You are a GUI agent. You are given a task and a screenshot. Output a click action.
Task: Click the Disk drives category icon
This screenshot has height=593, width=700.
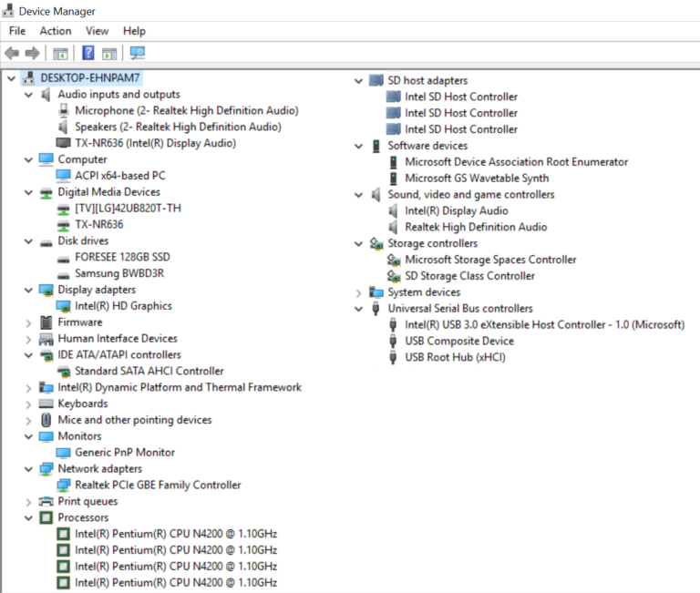pos(46,243)
